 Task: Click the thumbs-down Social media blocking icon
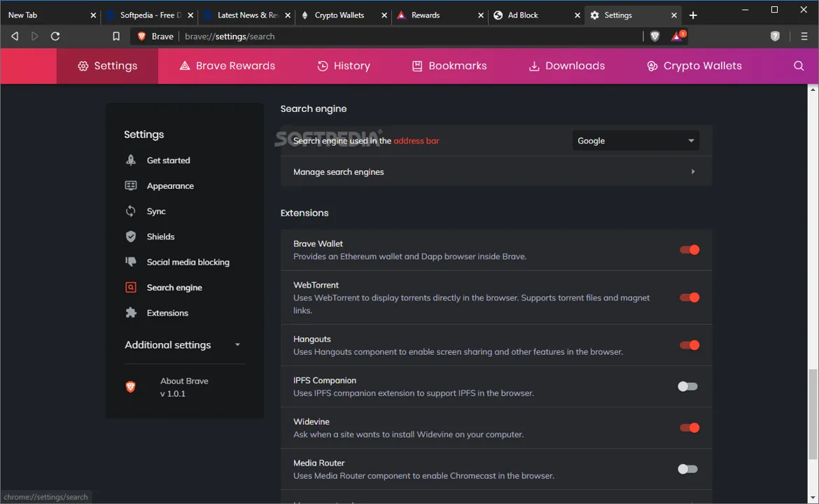click(131, 262)
